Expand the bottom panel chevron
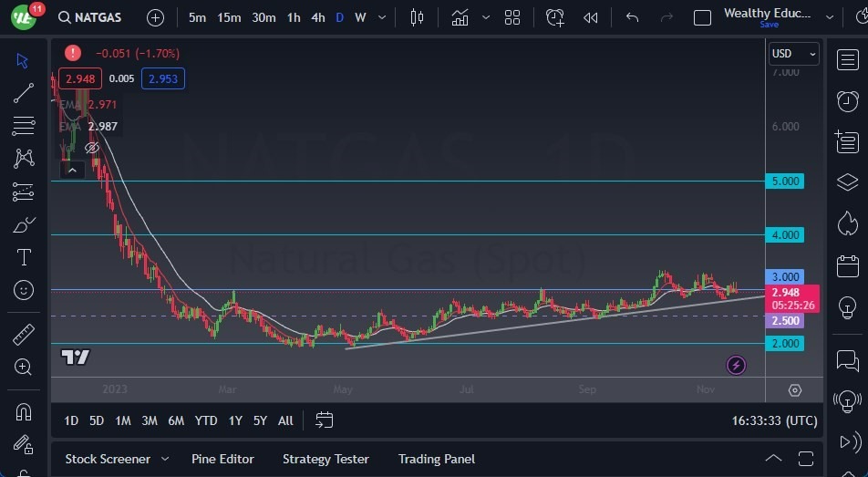Screen dimensions: 868x477 click(773, 458)
